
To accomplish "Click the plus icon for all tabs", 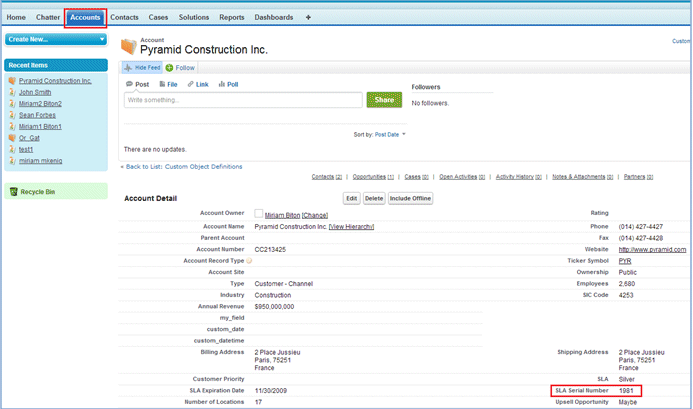I will [308, 17].
